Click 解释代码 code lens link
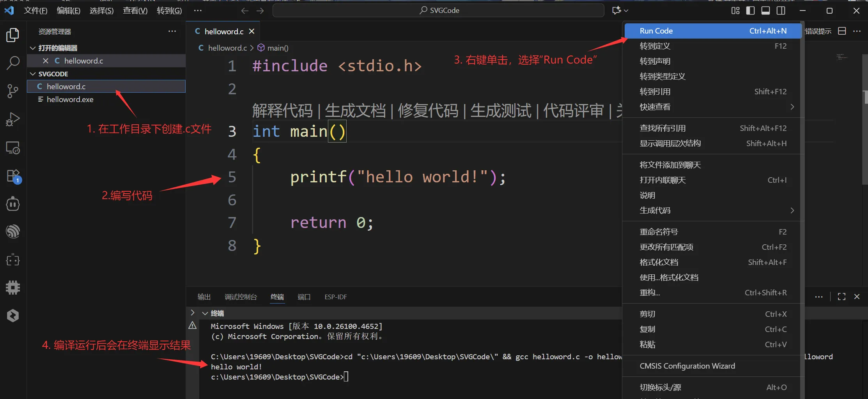The height and width of the screenshot is (399, 868). coord(282,111)
